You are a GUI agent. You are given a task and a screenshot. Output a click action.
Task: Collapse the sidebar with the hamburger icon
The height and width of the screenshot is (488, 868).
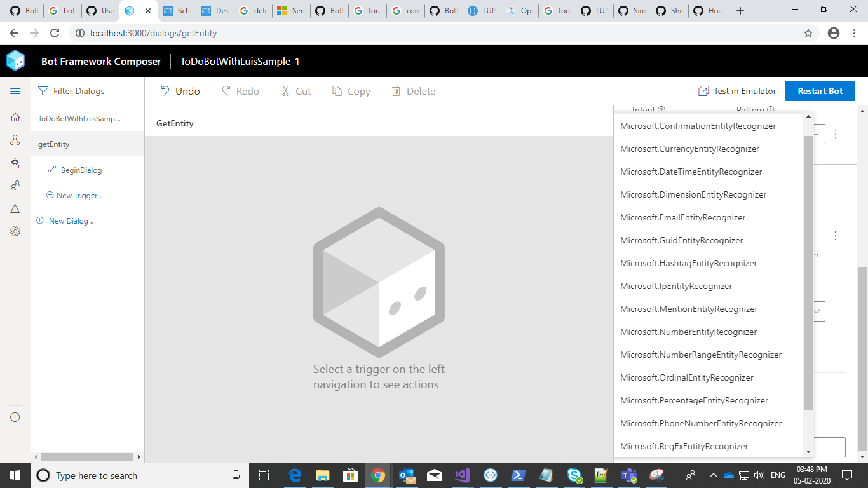15,91
